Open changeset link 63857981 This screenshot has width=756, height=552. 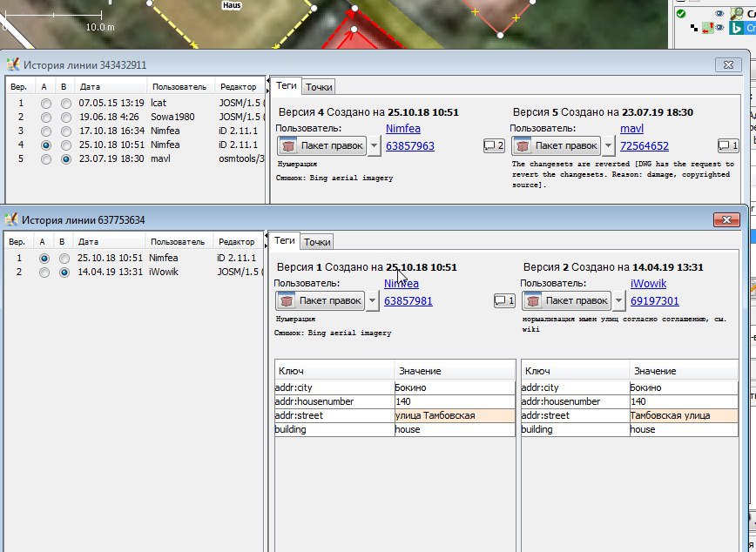click(x=408, y=301)
